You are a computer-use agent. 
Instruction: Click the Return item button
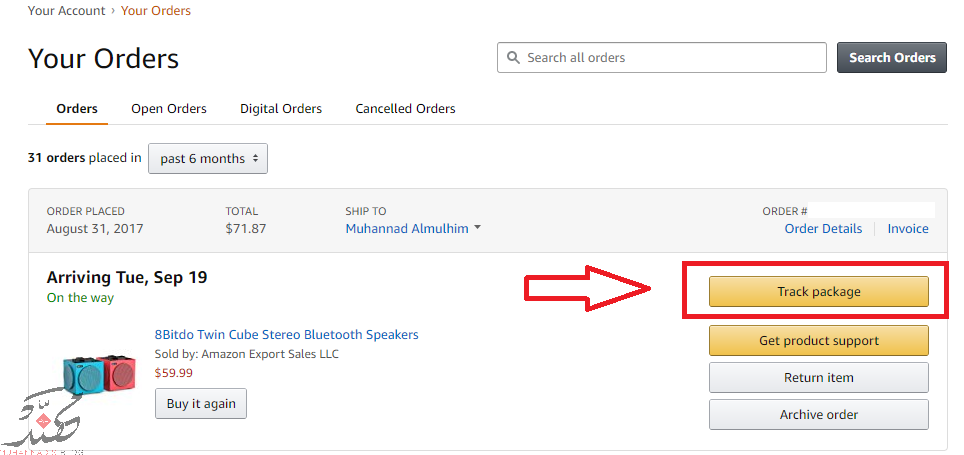[819, 378]
